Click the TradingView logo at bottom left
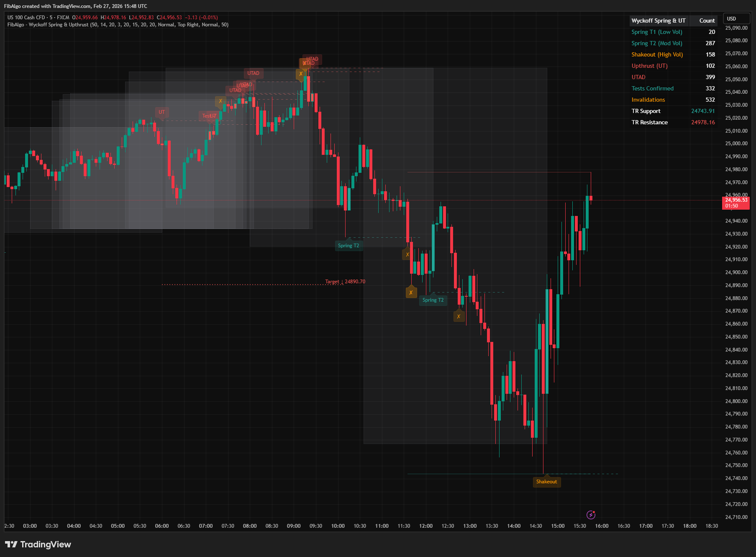The height and width of the screenshot is (557, 756). coord(38,544)
